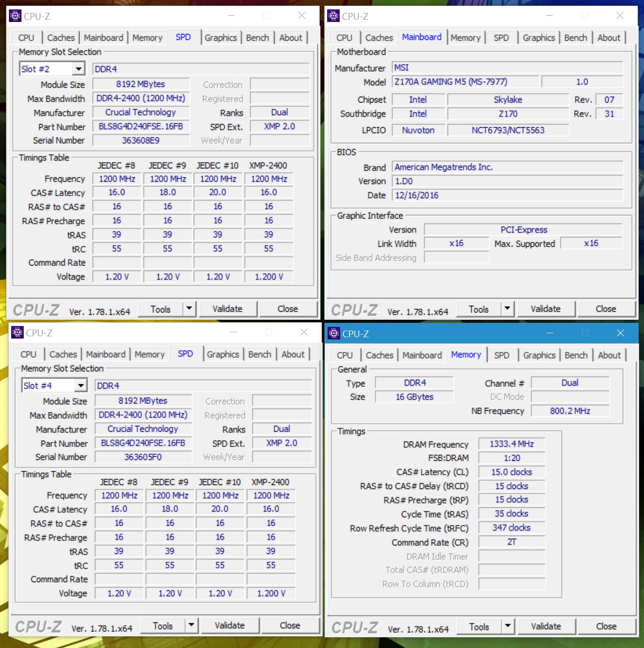Switch to the CPU tab in the Slot #2 window
This screenshot has width=644, height=648.
pos(26,38)
